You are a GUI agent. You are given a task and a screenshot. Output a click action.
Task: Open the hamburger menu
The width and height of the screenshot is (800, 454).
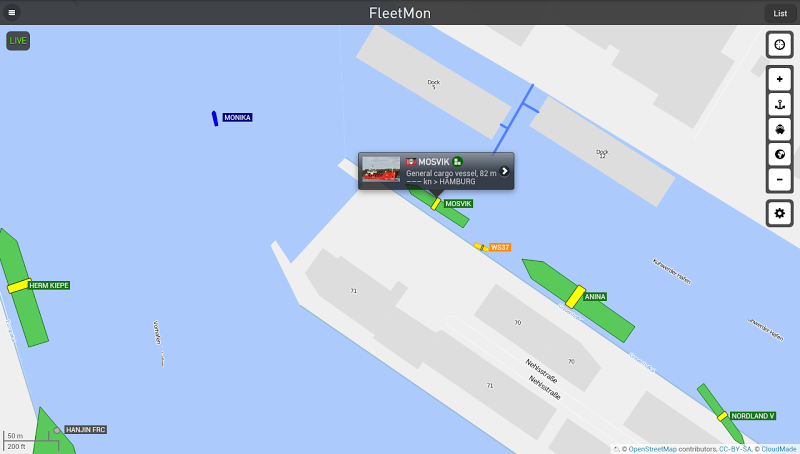pyautogui.click(x=12, y=12)
